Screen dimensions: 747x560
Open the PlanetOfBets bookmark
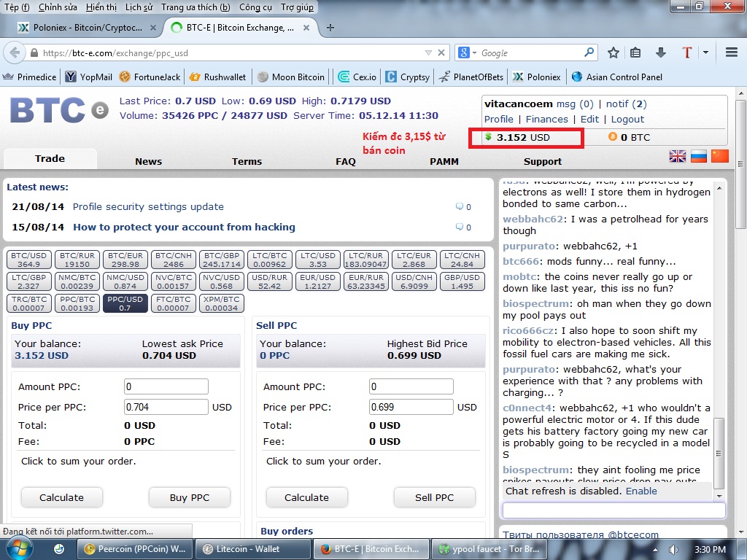point(471,77)
